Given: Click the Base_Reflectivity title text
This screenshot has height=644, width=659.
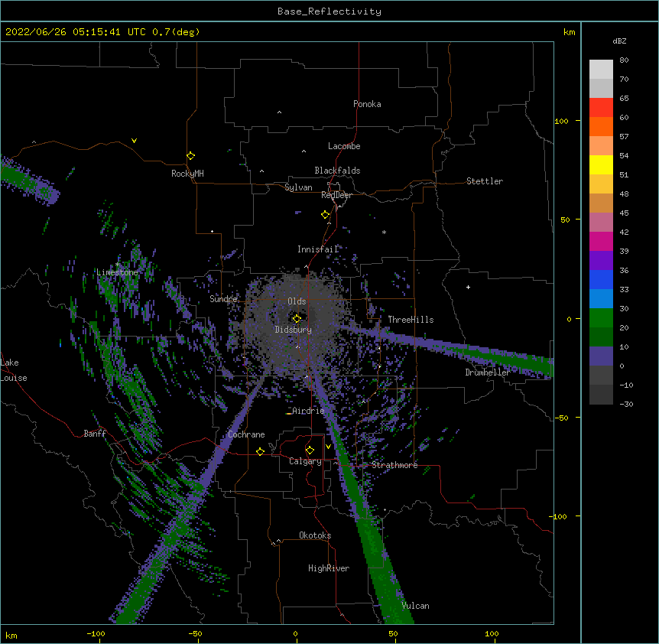Looking at the screenshot, I should [x=329, y=11].
